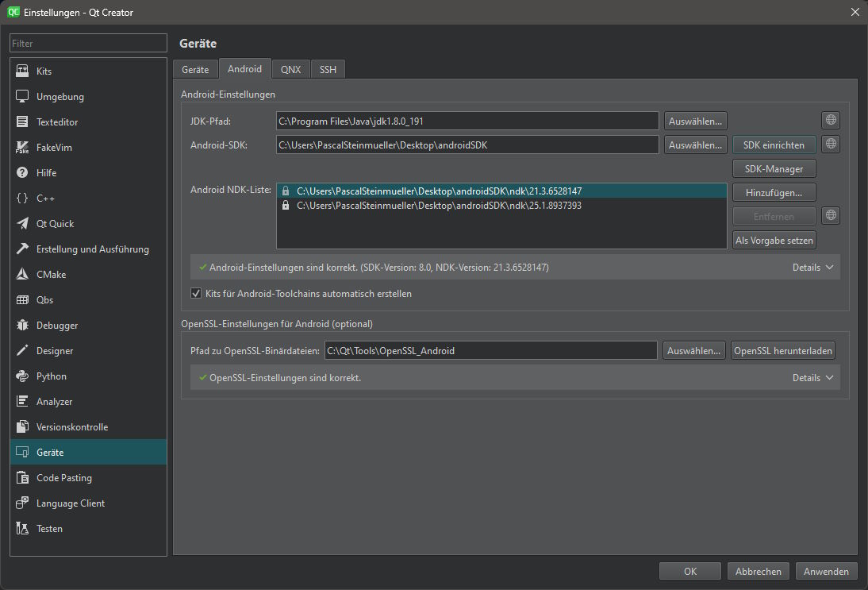Browse for JDK path with Auswählen

[x=695, y=121]
